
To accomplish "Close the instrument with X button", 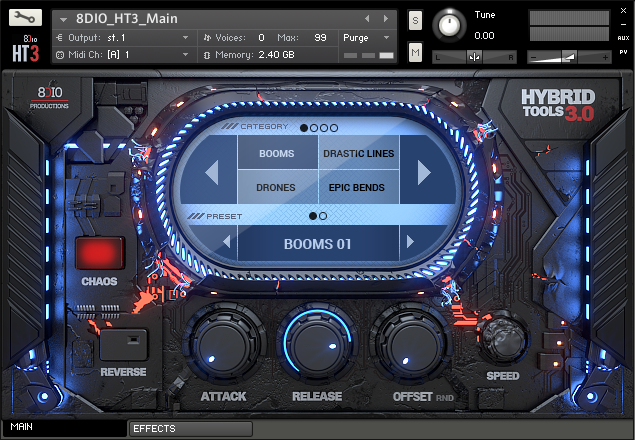I will (624, 11).
